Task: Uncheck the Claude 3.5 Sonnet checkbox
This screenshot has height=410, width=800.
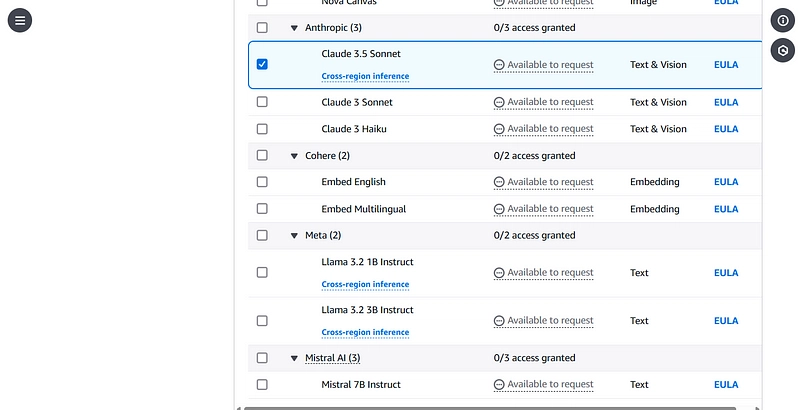Action: coord(262,64)
